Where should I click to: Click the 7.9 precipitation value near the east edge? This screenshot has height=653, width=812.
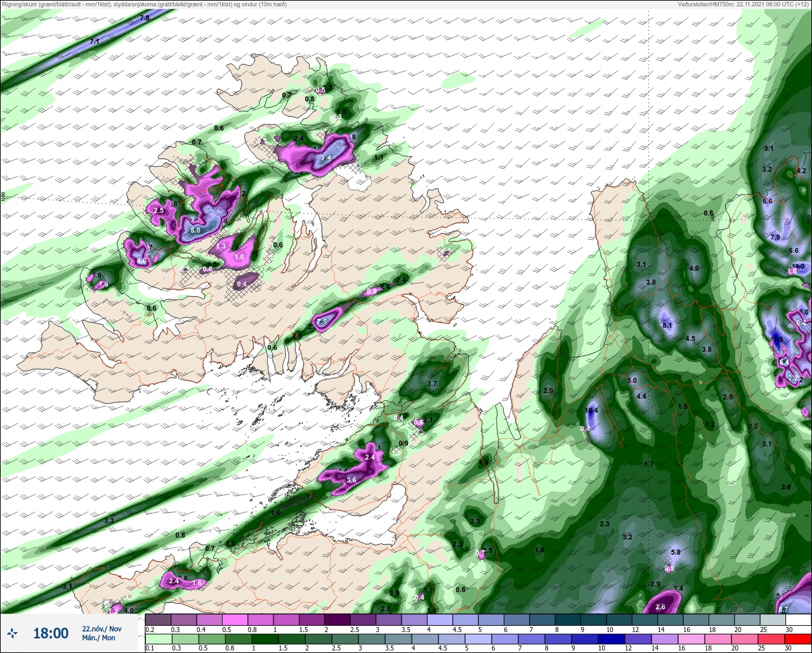click(x=775, y=236)
